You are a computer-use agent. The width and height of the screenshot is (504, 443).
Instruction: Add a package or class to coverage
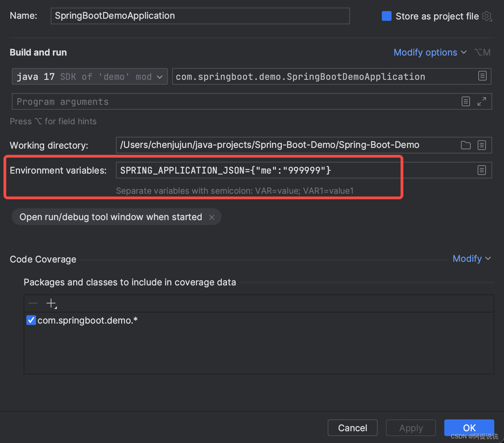[51, 303]
